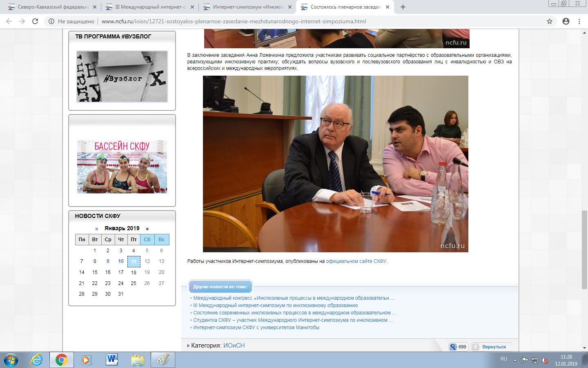Click 'ТВ ПРОГРАММА #ВУЗБЛОГ' heading
The image size is (588, 368).
(x=113, y=36)
